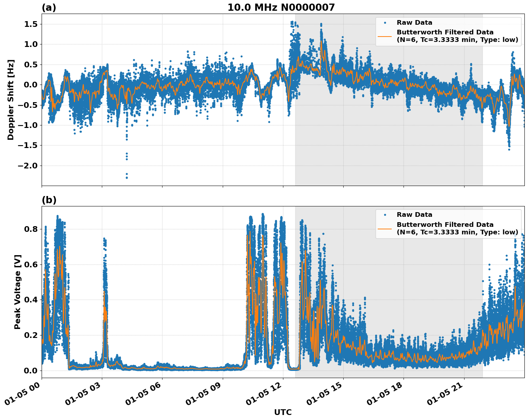Click the 0.8 tick label on panel (b)
528x420 pixels.
tap(31, 228)
